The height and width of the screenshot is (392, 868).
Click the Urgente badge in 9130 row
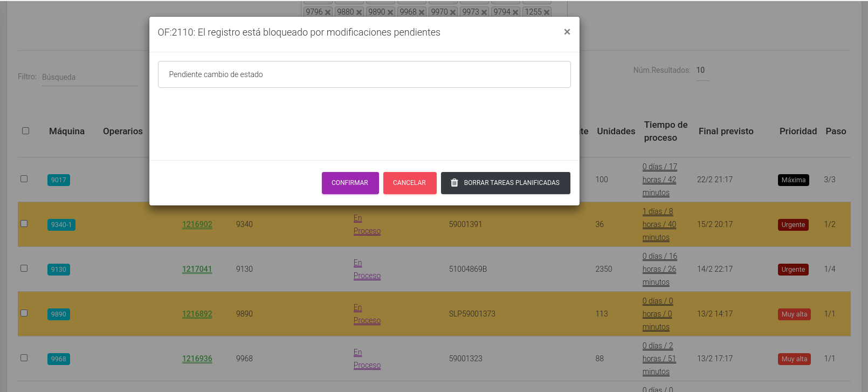click(x=793, y=270)
